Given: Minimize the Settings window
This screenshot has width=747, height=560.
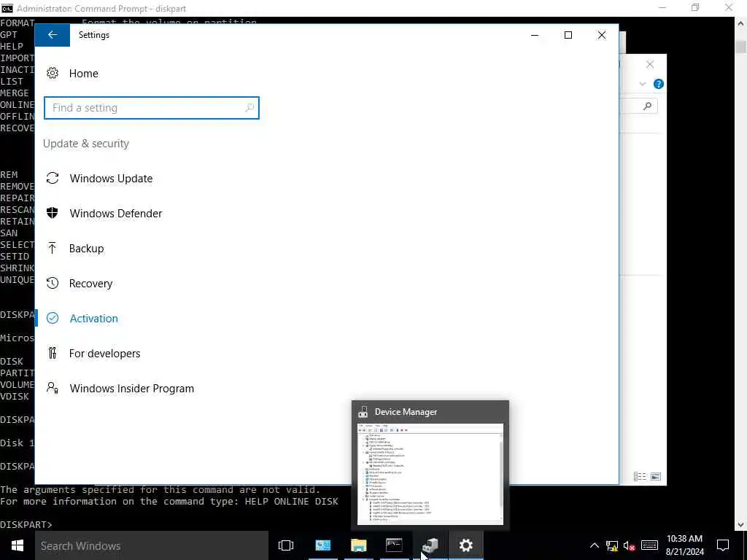Looking at the screenshot, I should [535, 35].
